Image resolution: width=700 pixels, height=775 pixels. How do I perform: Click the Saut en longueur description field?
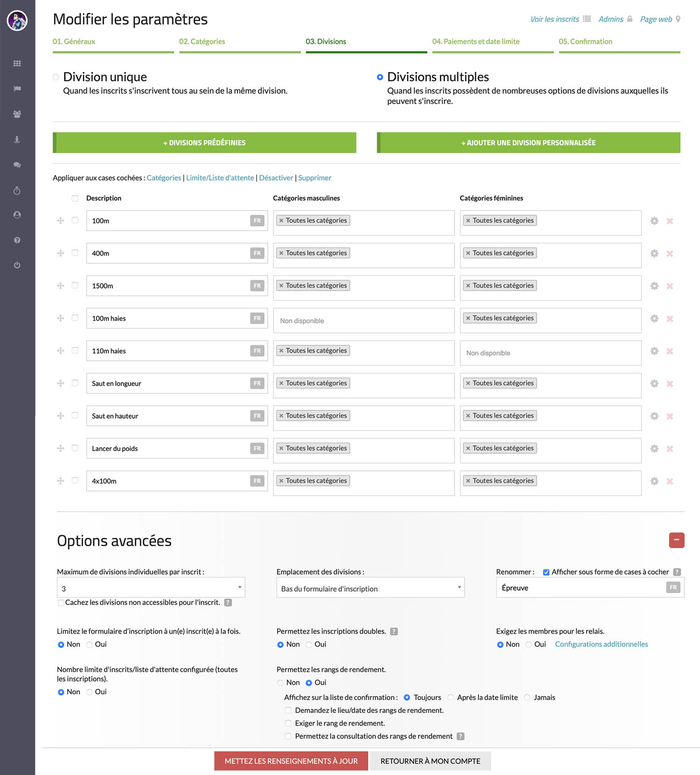click(x=168, y=383)
